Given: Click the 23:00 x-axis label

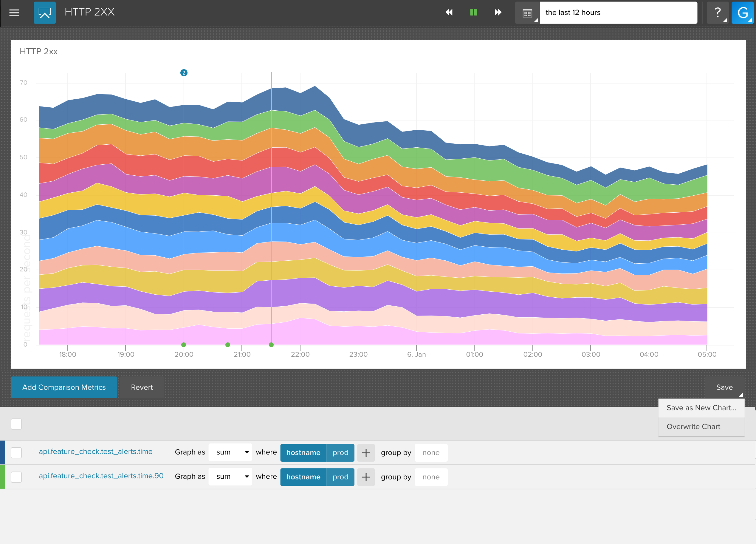Looking at the screenshot, I should click(358, 354).
